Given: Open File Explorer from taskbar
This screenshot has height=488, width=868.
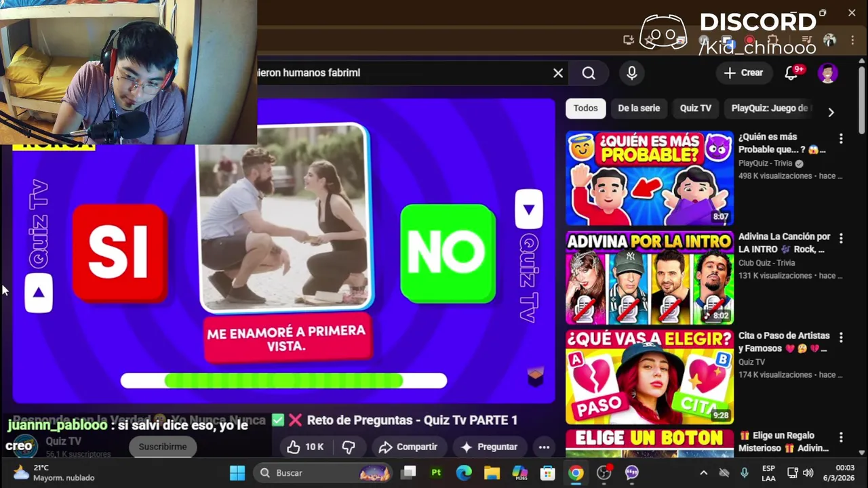Looking at the screenshot, I should tap(492, 472).
